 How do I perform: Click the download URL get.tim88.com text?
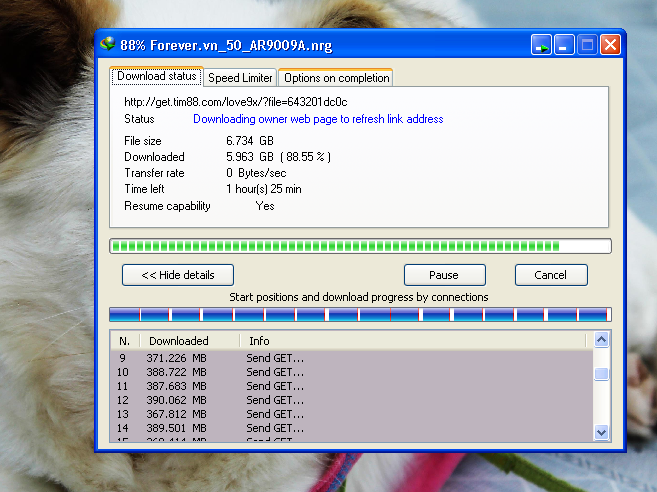tap(235, 102)
